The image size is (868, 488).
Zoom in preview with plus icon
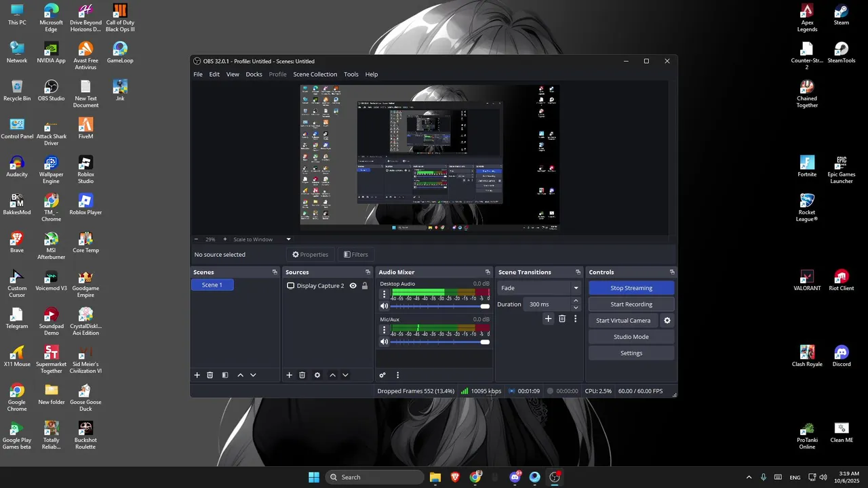click(x=225, y=239)
